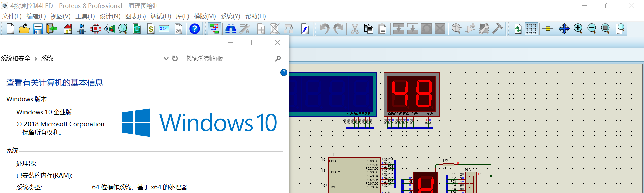Screen dimensions: 644x193
Task: Zoom out with minus magnifier
Action: pos(592,29)
